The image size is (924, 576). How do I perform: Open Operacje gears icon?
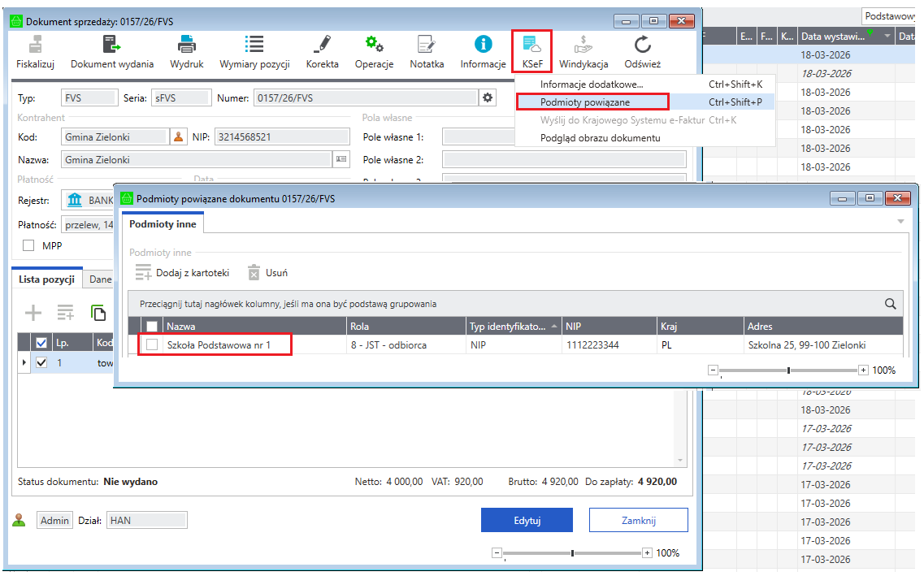click(x=374, y=52)
